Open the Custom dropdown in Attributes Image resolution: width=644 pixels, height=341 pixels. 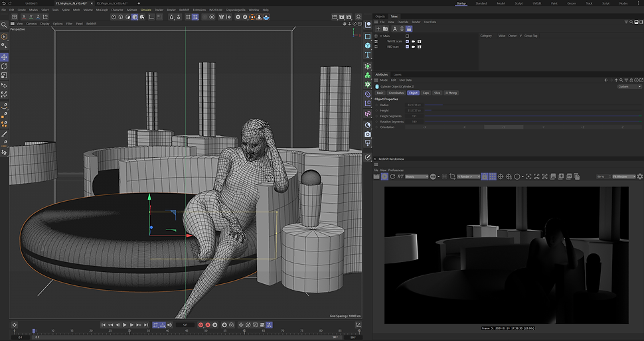coord(629,87)
